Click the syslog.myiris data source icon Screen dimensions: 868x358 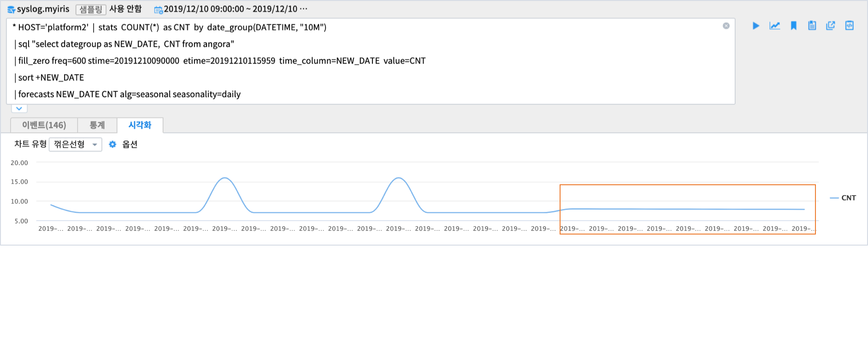11,10
